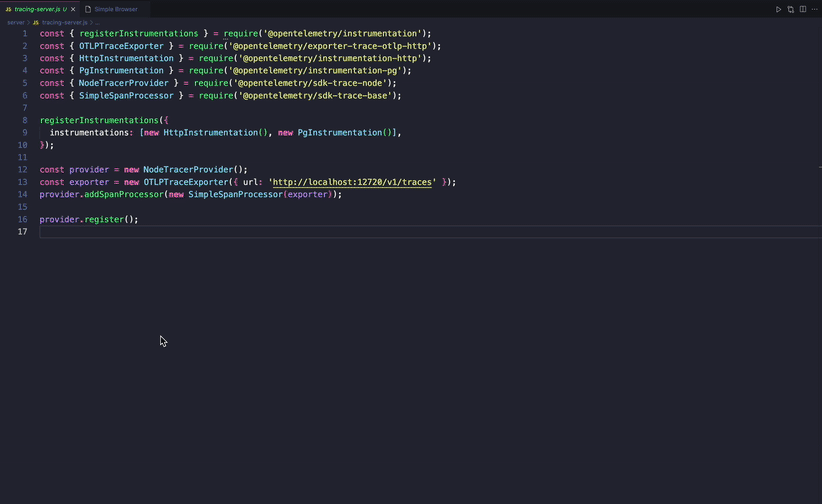Click '@opentelemetry/sdk-trace-base' string
The width and height of the screenshot is (822, 504).
pos(315,95)
